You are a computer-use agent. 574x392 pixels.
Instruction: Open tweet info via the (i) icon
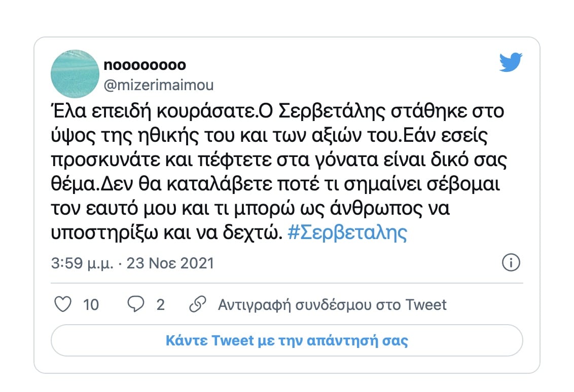tap(512, 263)
